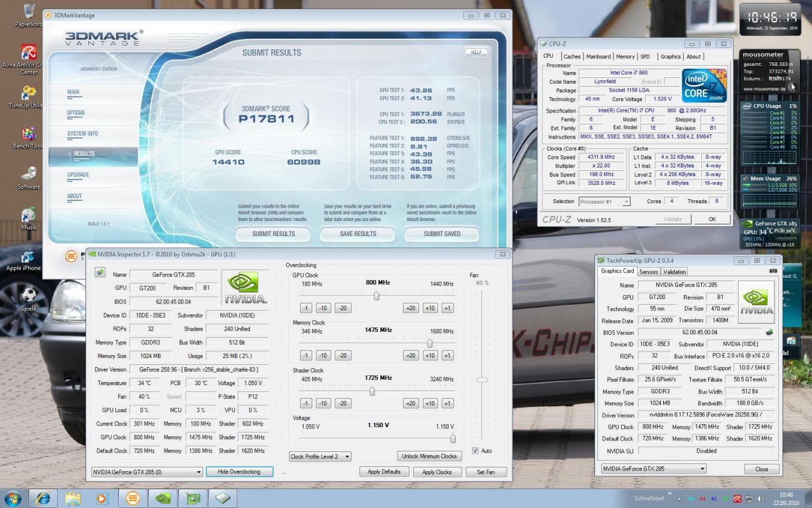Open the Mainboard tab in CPU-Z
The image size is (812, 508).
point(598,57)
